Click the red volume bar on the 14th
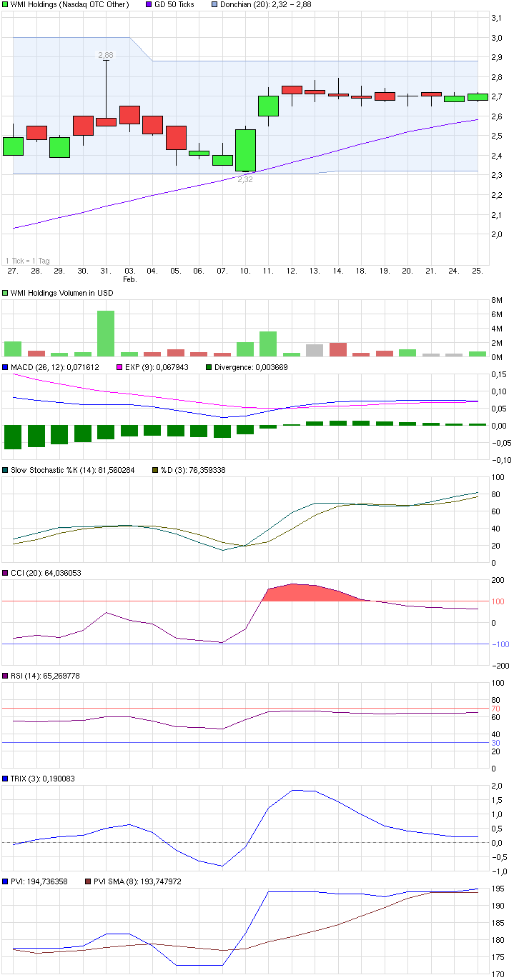Screen dimensions: 519x980 click(338, 349)
